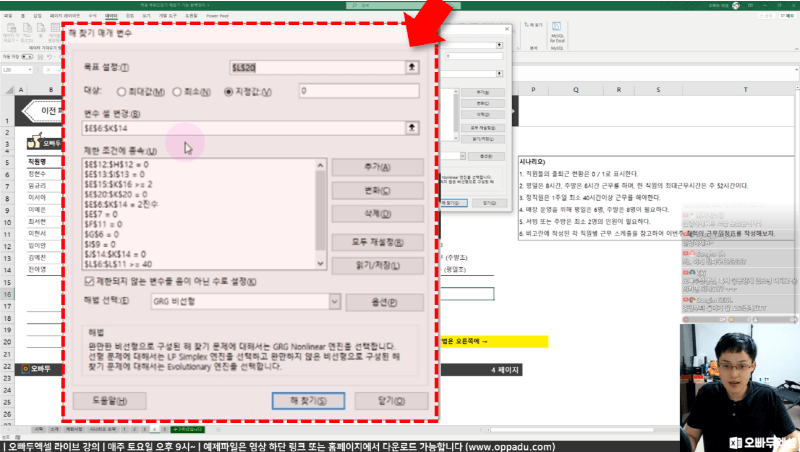Select sheet tab 시나리오 요약

tap(103, 430)
